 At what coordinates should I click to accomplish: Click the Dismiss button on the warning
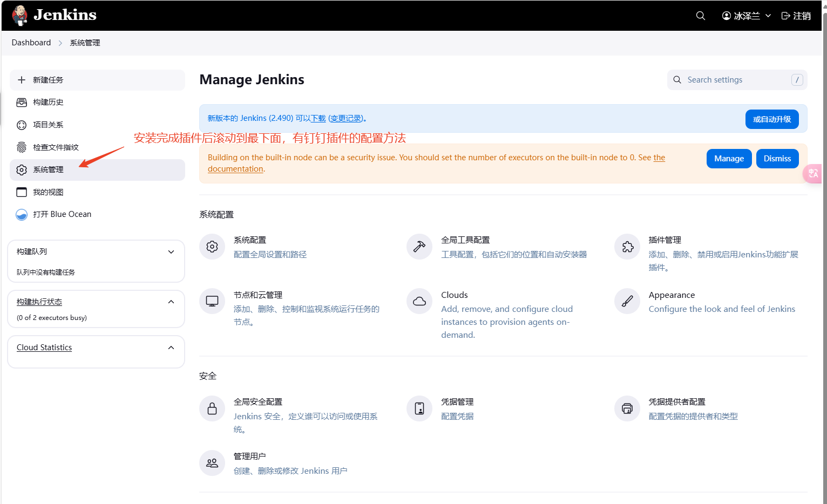click(x=777, y=159)
